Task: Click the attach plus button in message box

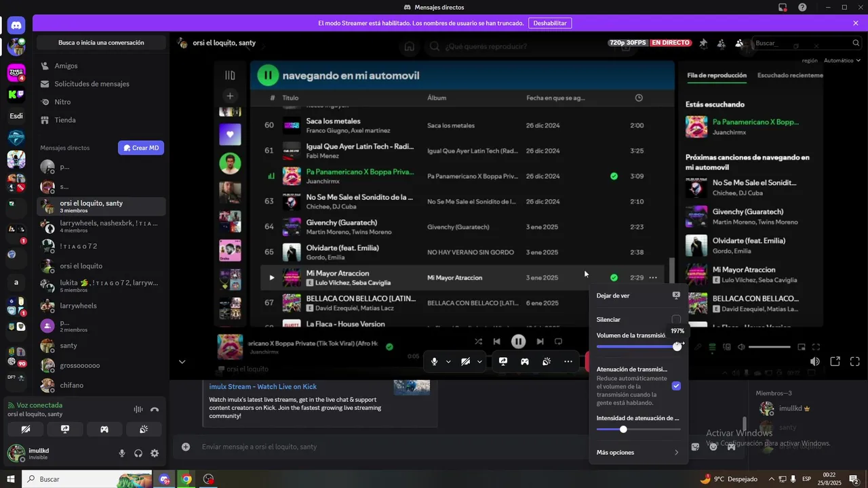Action: coord(186,447)
